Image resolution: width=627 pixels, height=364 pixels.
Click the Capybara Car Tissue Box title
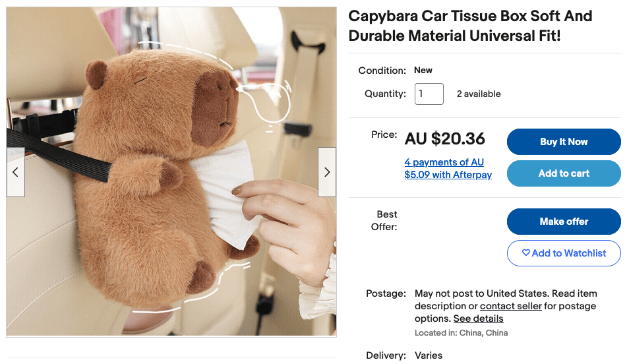[x=470, y=26]
